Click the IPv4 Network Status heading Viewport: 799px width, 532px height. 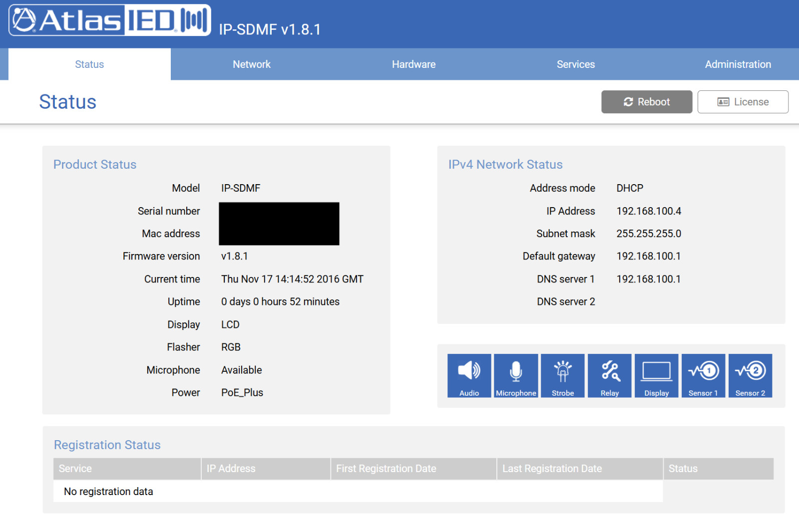pyautogui.click(x=505, y=165)
